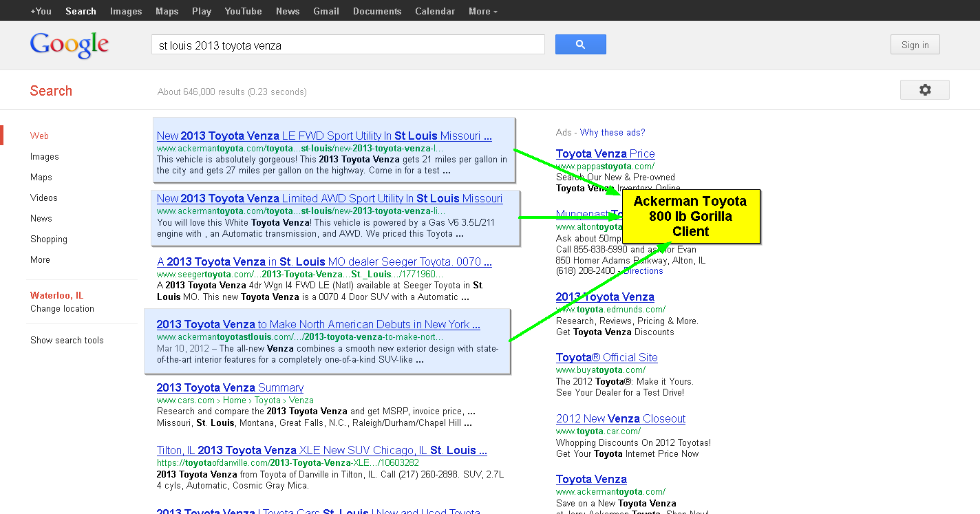Click the Google logo
The image size is (980, 514).
pos(70,45)
